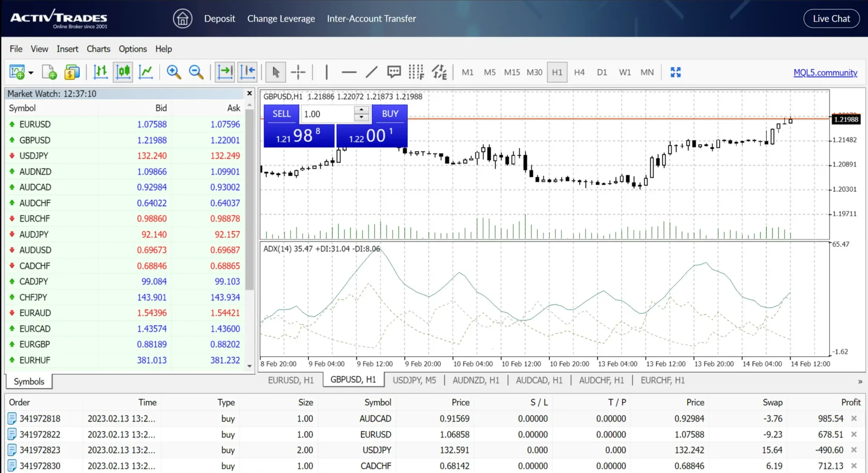This screenshot has height=473, width=868.
Task: Increase the trade volume stepper
Action: pos(362,110)
